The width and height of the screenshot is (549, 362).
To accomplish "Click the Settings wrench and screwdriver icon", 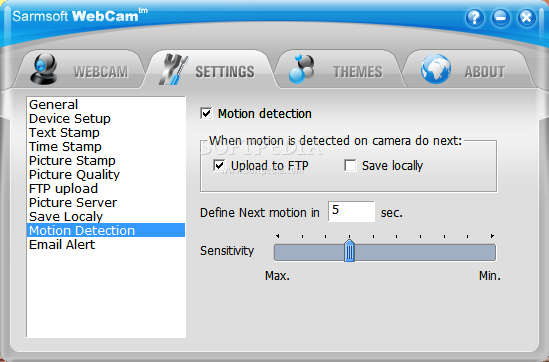I will click(x=173, y=69).
